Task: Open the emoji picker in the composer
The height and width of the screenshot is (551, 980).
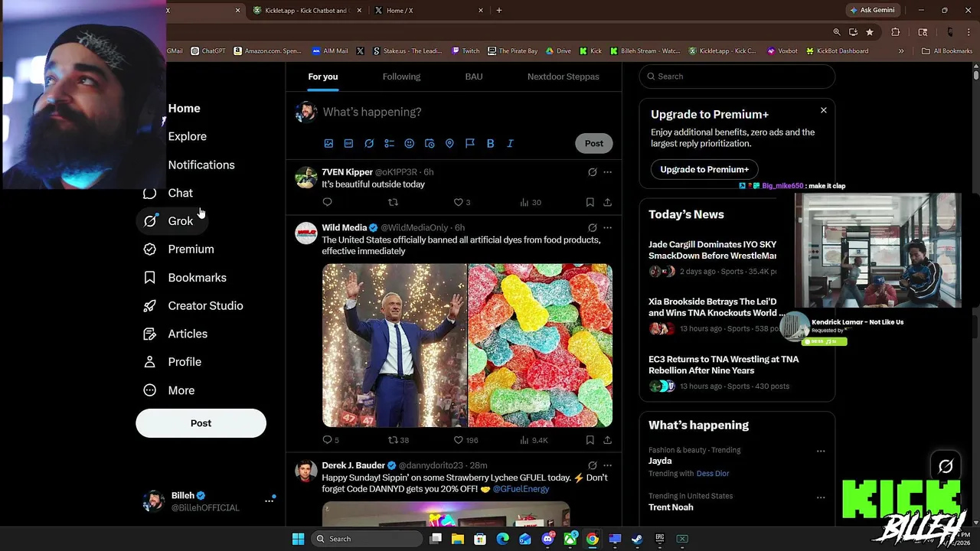Action: point(410,143)
